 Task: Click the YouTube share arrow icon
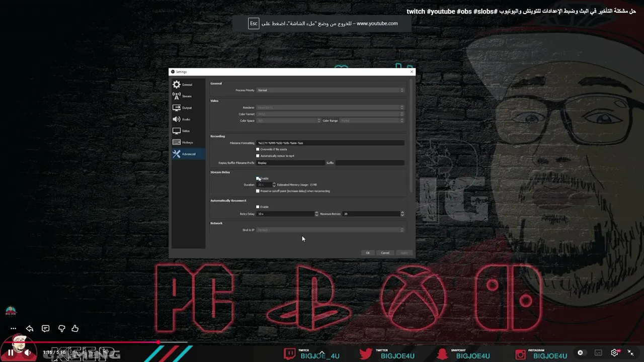click(30, 328)
